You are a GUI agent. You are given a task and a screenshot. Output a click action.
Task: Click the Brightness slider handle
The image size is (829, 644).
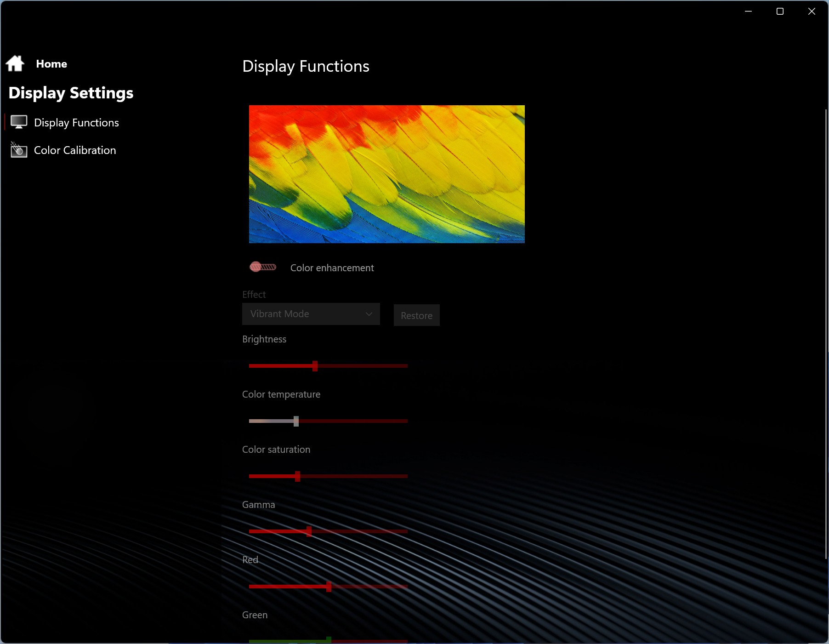click(315, 366)
